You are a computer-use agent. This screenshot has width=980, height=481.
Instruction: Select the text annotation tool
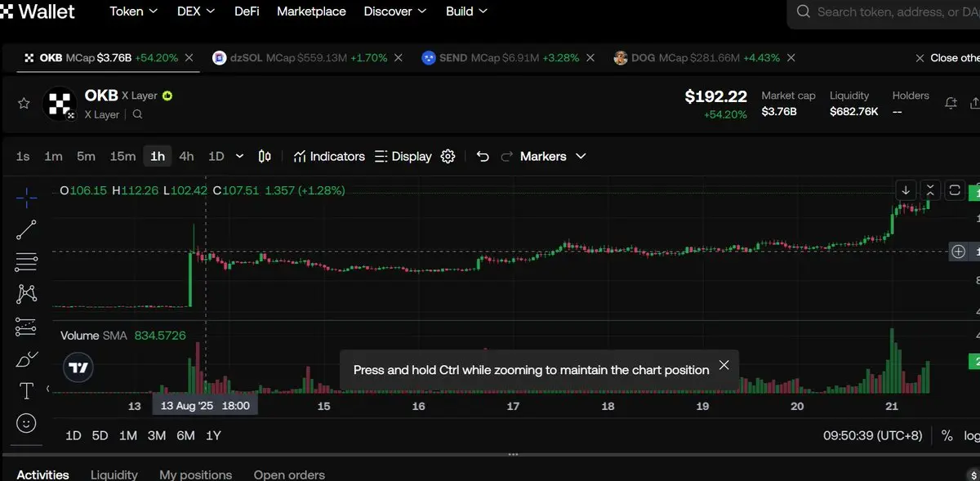click(x=26, y=391)
